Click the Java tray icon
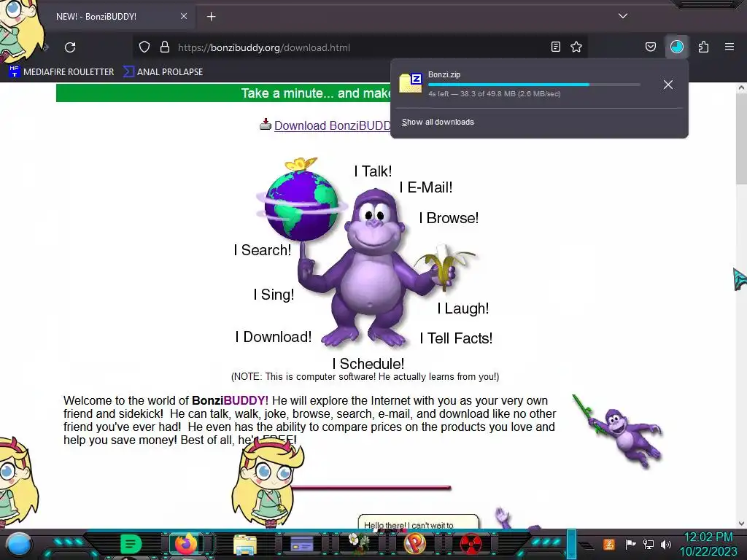This screenshot has height=560, width=747. click(x=609, y=544)
